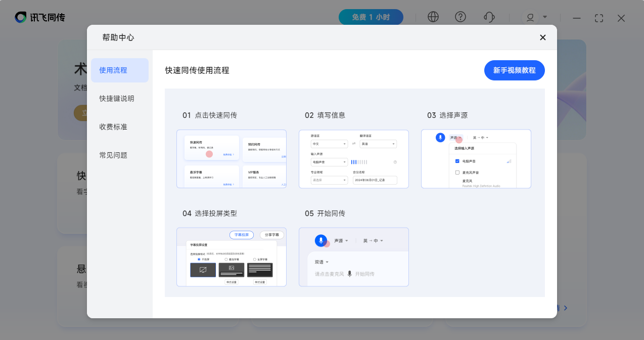The width and height of the screenshot is (644, 340).
Task: Check the 麦克风声音 checkbox in step 03
Action: point(457,173)
